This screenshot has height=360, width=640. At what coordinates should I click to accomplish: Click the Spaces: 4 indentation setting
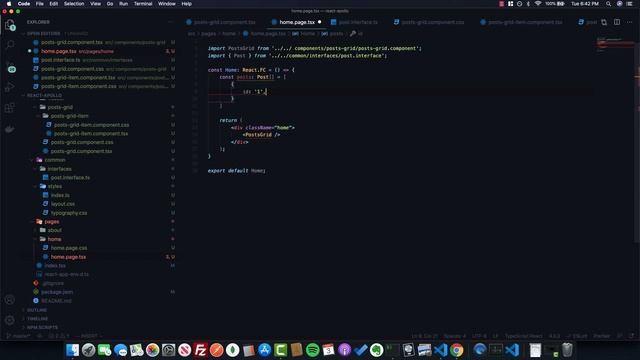(454, 336)
